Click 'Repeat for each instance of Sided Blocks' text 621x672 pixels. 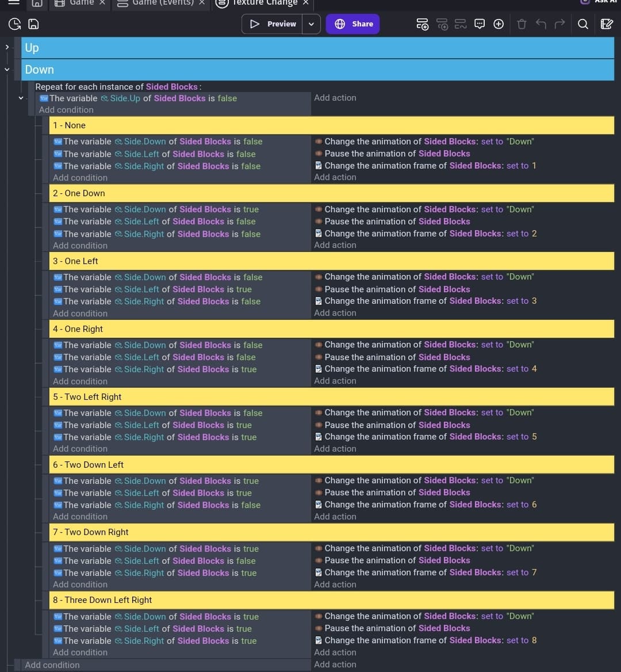118,86
